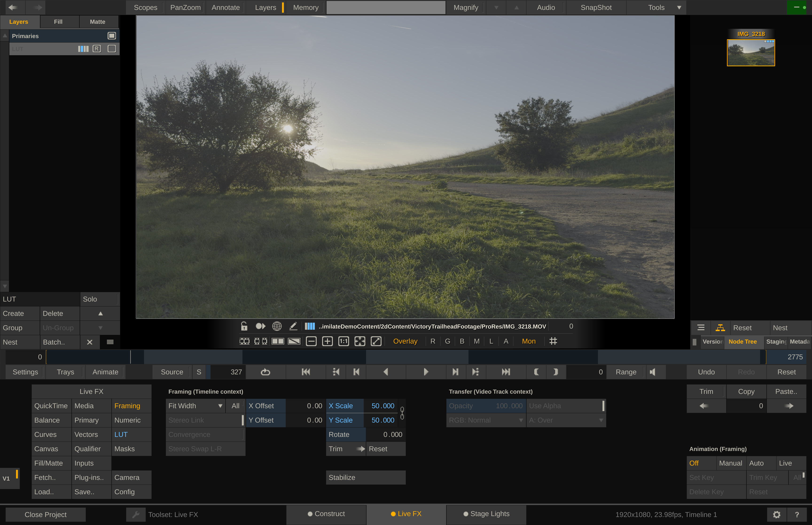812x525 pixels.
Task: Open the node tree diagram icon
Action: [720, 328]
